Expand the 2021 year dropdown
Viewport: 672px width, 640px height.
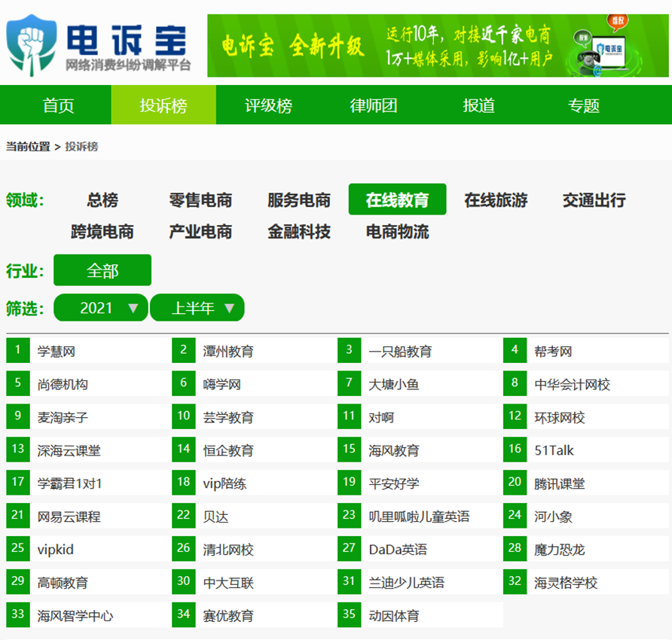pos(101,308)
